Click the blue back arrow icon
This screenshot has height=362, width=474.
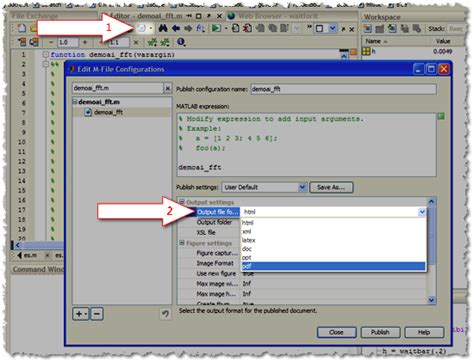pyautogui.click(x=176, y=29)
